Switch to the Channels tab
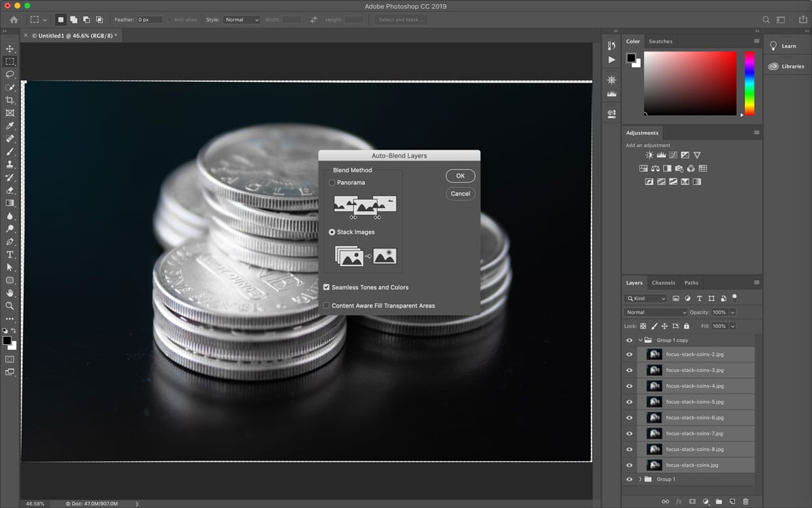 click(x=663, y=282)
